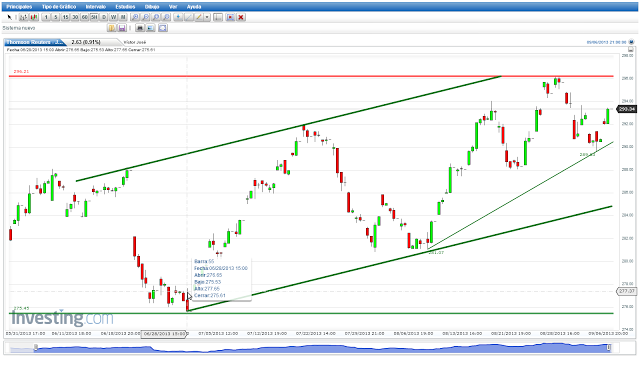This screenshot has width=640, height=384.
Task: Click the vertical line marker tool icon
Action: pyautogui.click(x=218, y=17)
